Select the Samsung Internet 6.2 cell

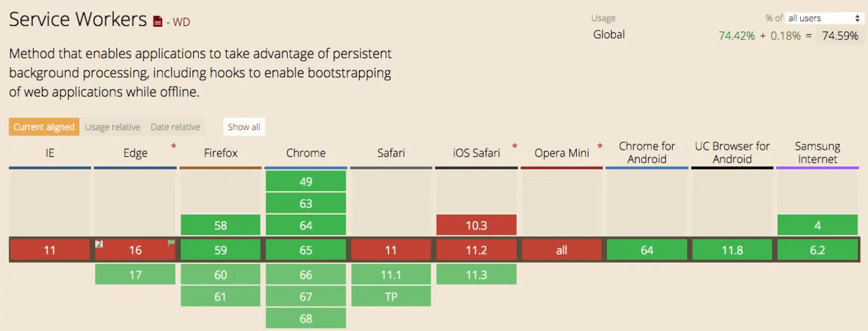pos(818,250)
